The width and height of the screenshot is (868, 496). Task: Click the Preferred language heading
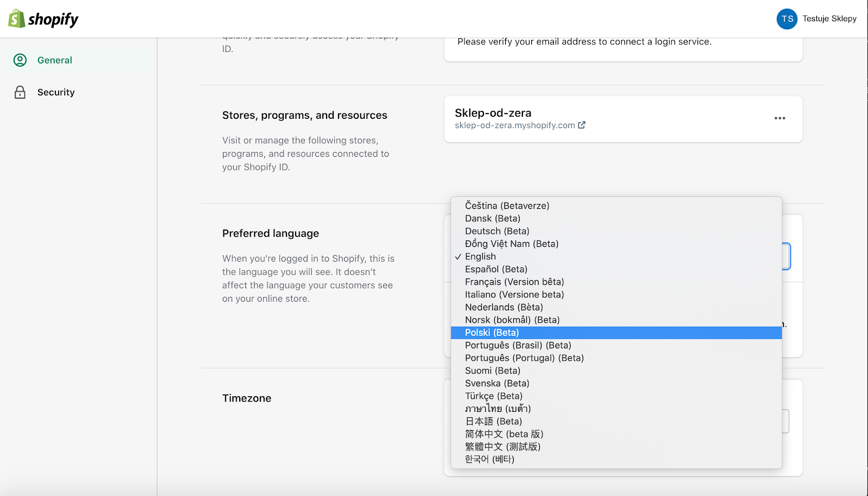click(271, 233)
